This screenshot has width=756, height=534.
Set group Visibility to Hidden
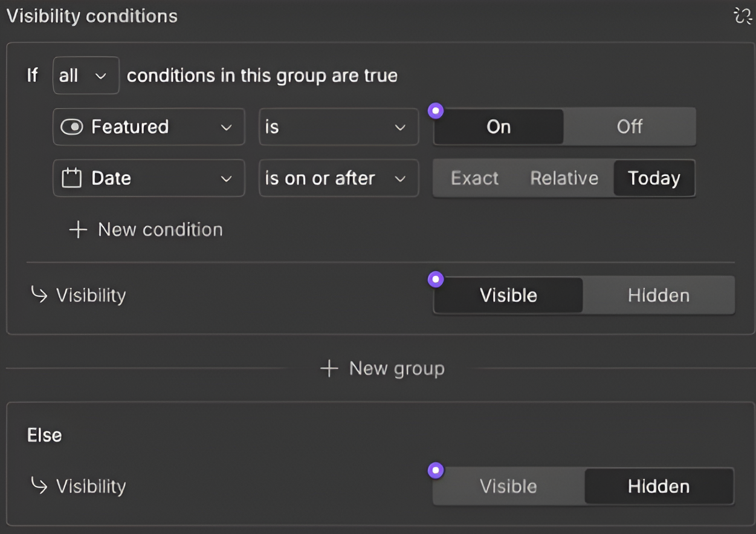(x=659, y=296)
